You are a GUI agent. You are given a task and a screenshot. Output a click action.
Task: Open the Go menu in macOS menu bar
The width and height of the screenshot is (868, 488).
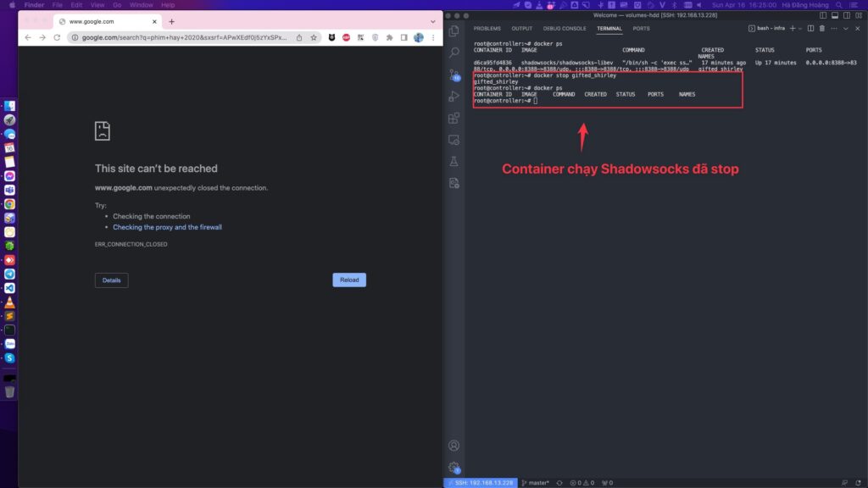pyautogui.click(x=117, y=5)
